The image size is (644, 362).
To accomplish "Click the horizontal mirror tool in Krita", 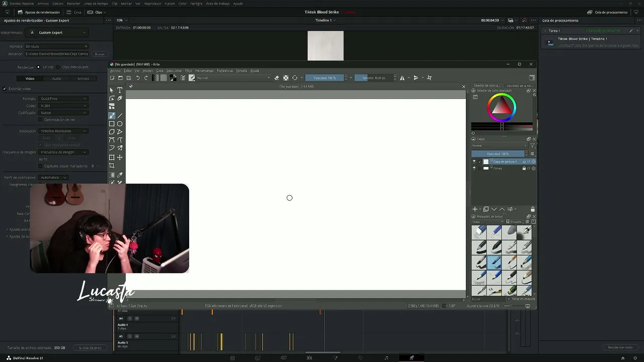I will (402, 78).
